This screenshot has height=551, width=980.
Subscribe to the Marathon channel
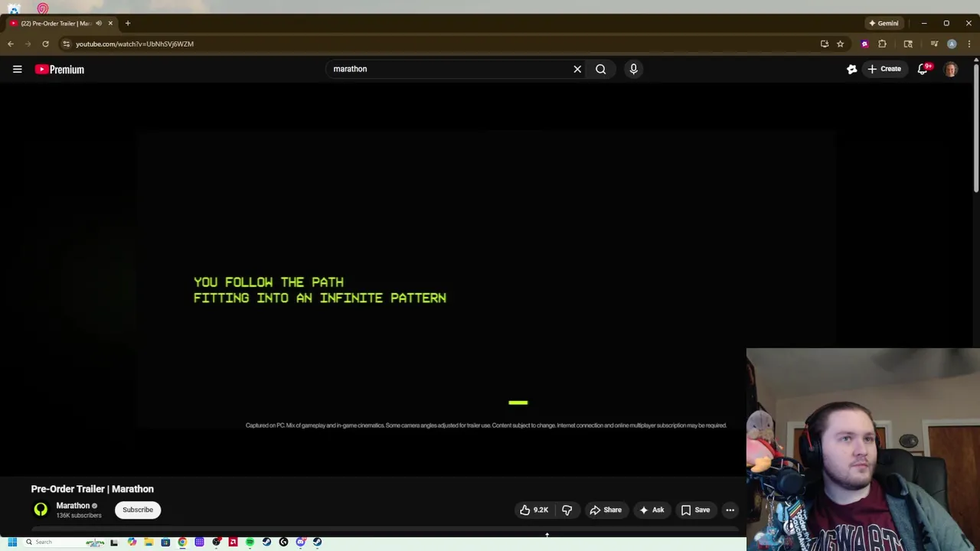tap(138, 510)
